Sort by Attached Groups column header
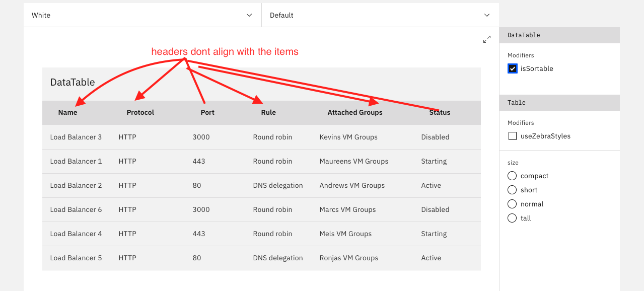644x291 pixels. (x=355, y=113)
